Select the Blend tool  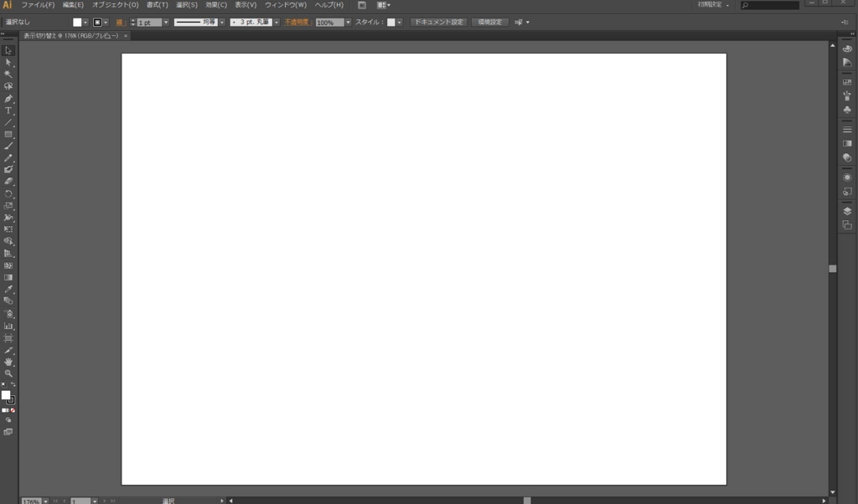8,301
